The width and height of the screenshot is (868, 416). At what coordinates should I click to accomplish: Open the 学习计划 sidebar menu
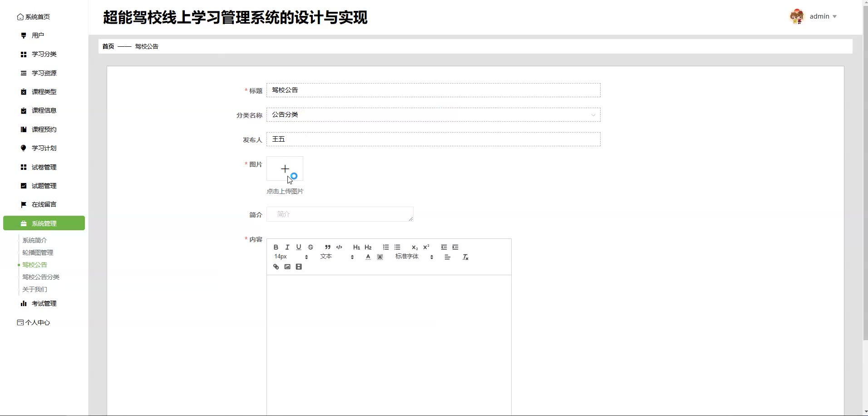click(44, 148)
